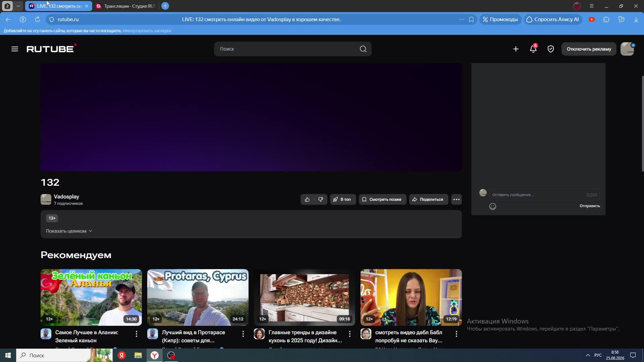The width and height of the screenshot is (644, 362).
Task: Open the Yandex account icon near back button
Action: point(23,19)
